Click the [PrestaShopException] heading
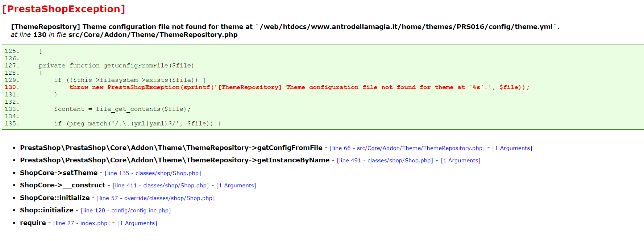The image size is (644, 241). point(64,9)
